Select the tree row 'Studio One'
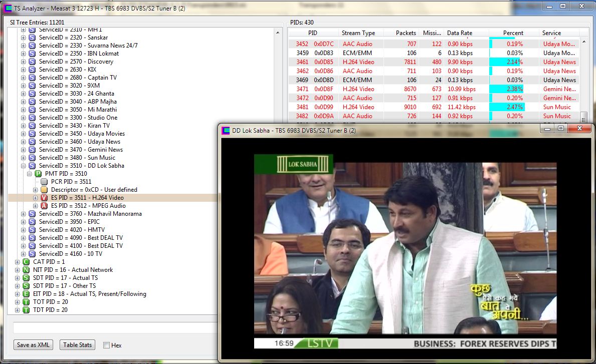This screenshot has height=364, width=596. (78, 118)
